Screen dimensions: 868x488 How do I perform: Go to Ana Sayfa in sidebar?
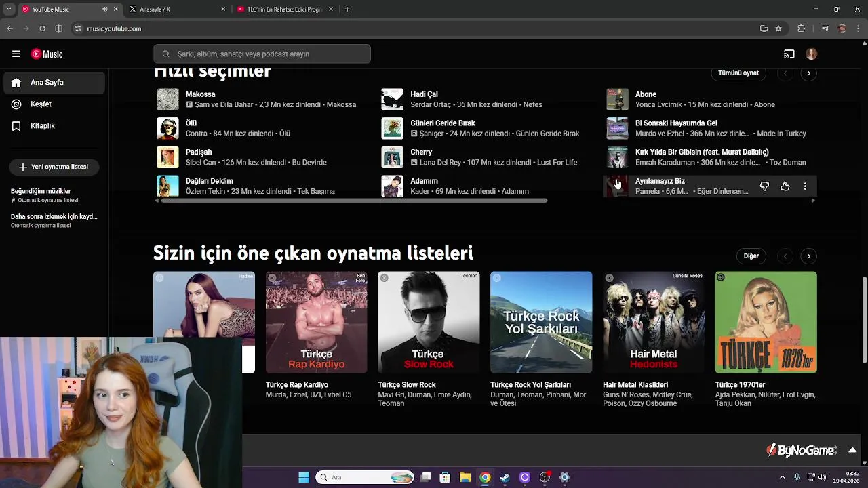point(54,83)
